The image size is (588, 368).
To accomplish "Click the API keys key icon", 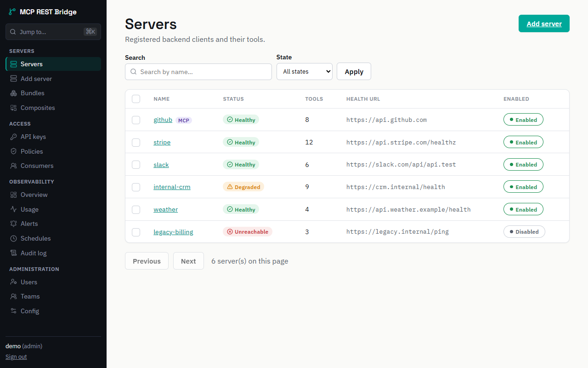I will [x=13, y=137].
